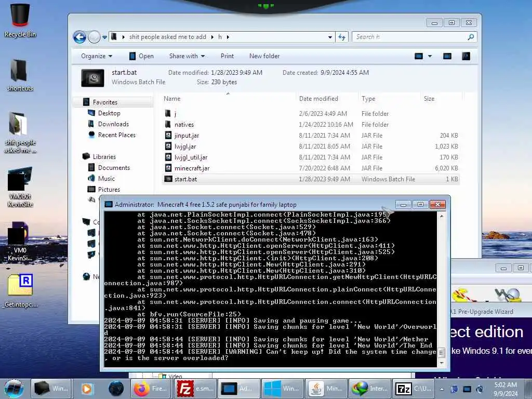Click the Explorer Back navigation arrow
Image resolution: width=532 pixels, height=399 pixels.
coord(79,37)
